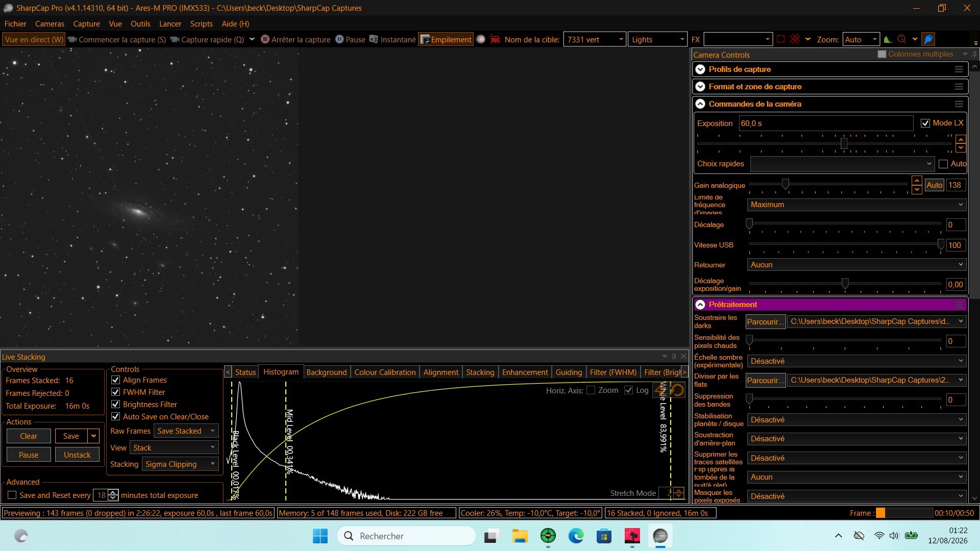Open the green histogram icon in toolbar
This screenshot has height=551, width=980.
pos(888,39)
